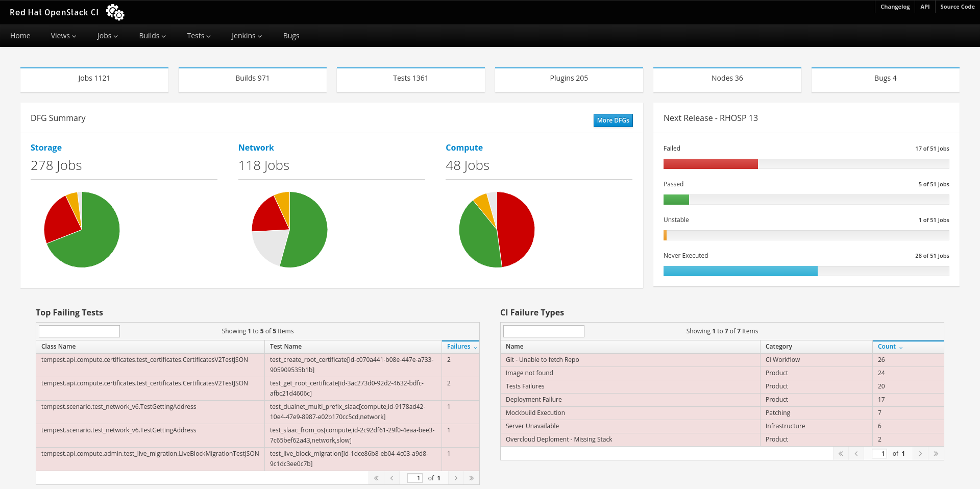980x489 pixels.
Task: Go to previous page in CI Failure Types
Action: pos(856,454)
